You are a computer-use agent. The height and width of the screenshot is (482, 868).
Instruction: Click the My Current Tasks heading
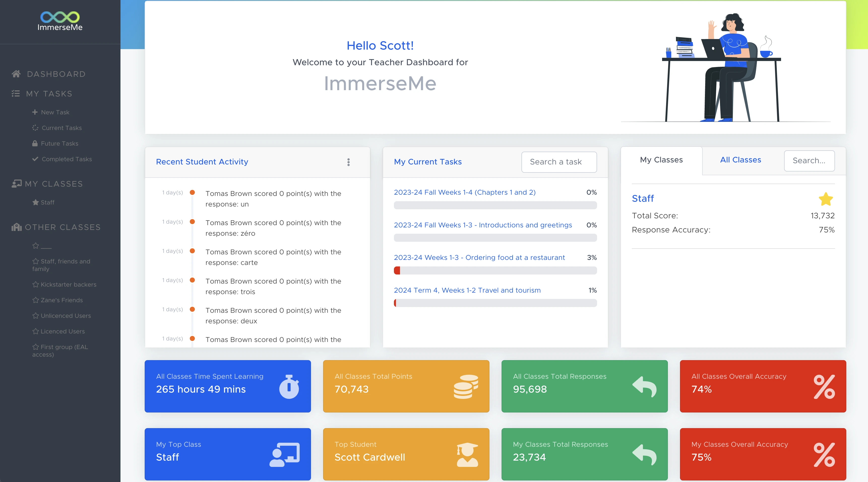click(428, 162)
